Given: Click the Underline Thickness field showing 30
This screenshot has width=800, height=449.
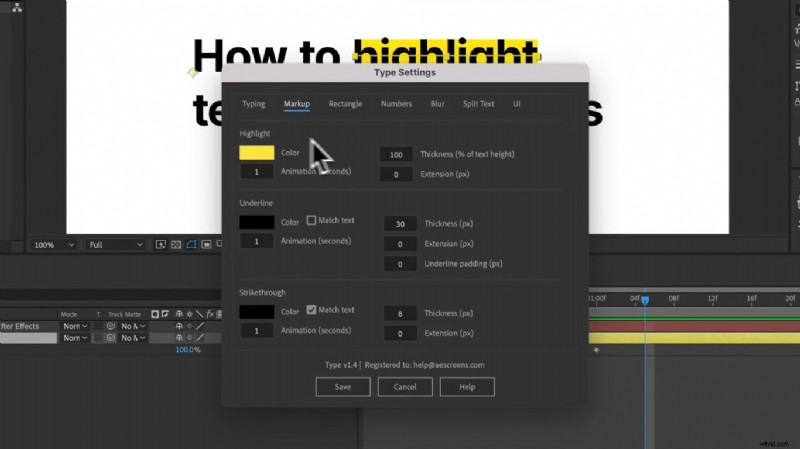Looking at the screenshot, I should (x=400, y=224).
